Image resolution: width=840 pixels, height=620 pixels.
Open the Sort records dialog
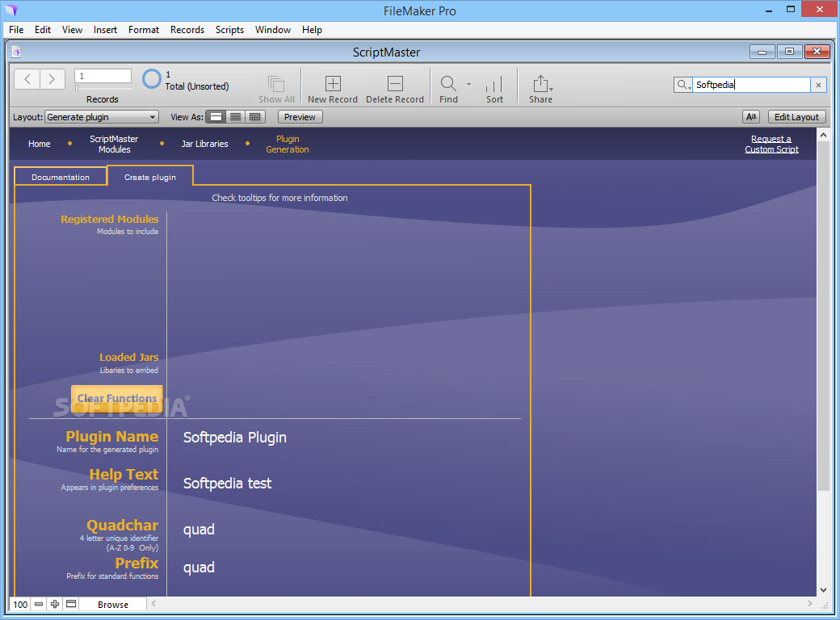[x=494, y=89]
